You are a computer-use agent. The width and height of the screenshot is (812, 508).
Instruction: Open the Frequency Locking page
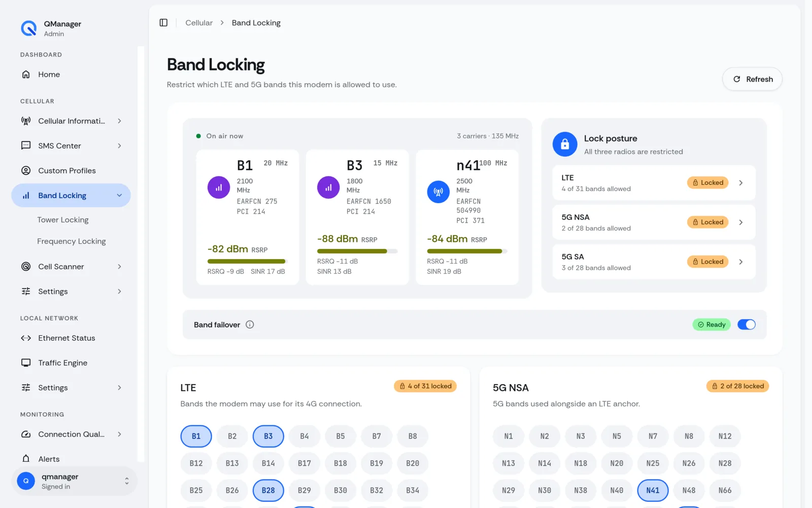[72, 241]
